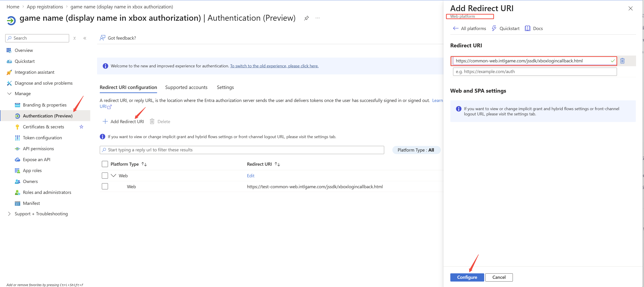Tick the checkbox for the Web group row
Image resolution: width=644 pixels, height=287 pixels.
click(x=105, y=176)
